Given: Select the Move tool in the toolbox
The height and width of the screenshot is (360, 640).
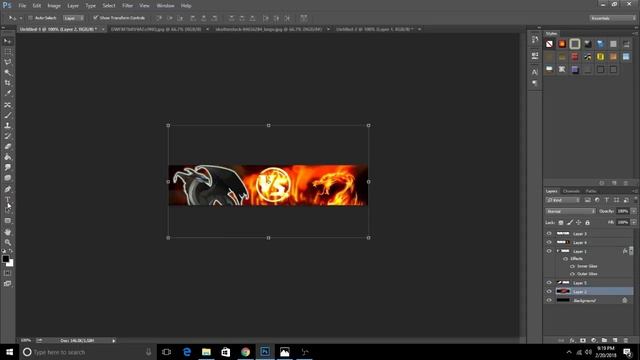Looking at the screenshot, I should click(7, 41).
